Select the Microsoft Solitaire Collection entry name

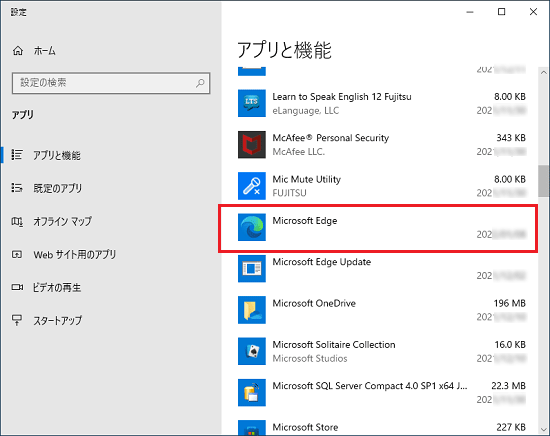[334, 345]
